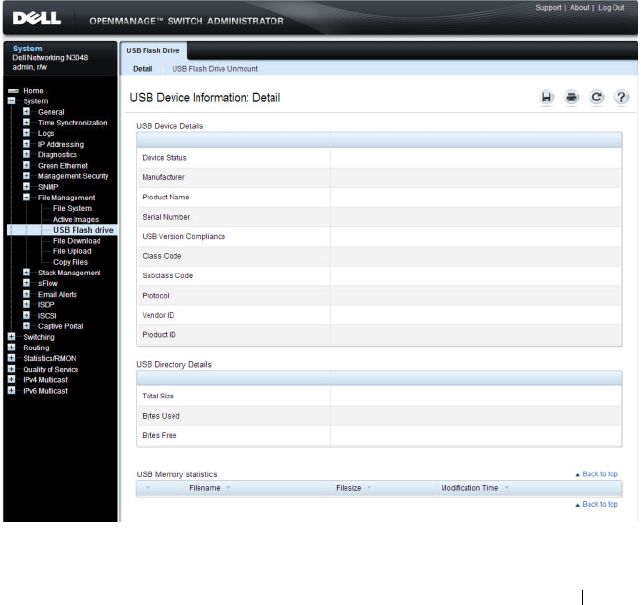641x605 pixels.
Task: Expand the Email Alerts node
Action: tap(27, 294)
